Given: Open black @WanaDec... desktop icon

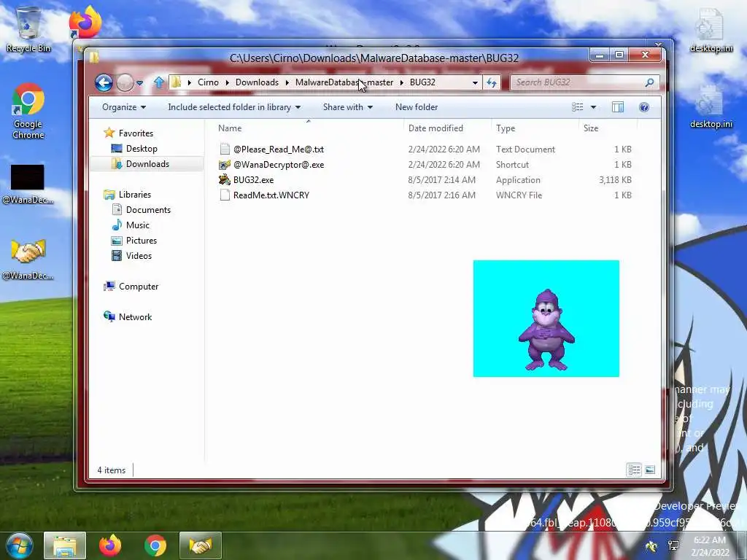Looking at the screenshot, I should point(28,184).
